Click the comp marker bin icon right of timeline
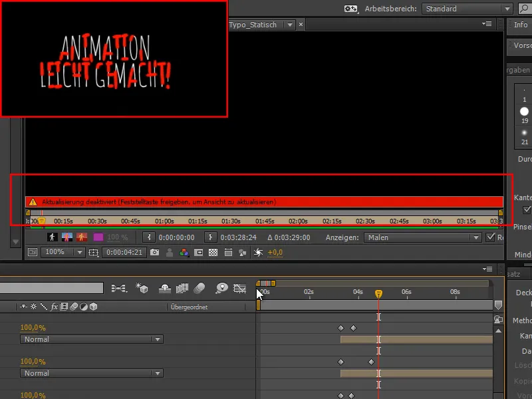 pos(498,305)
